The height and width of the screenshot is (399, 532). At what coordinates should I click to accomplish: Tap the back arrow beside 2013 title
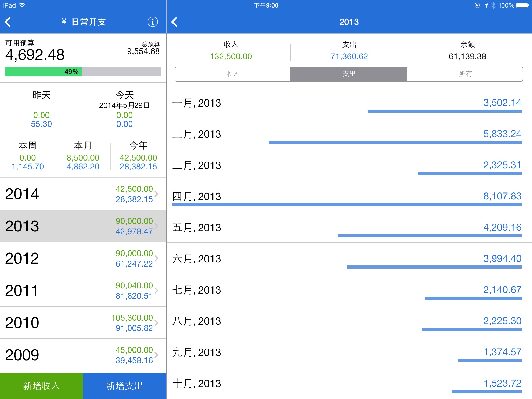coord(175,22)
